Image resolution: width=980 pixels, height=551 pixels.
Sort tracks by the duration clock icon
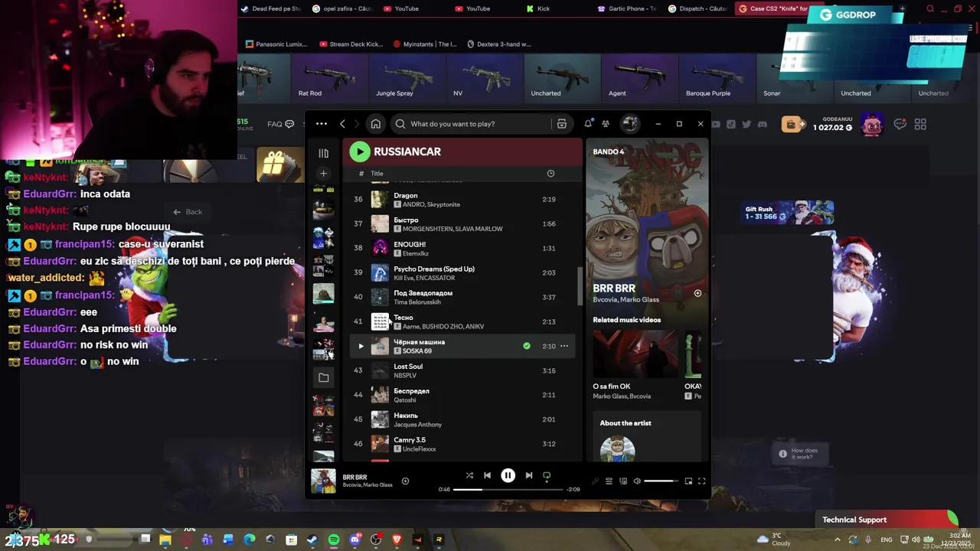coord(550,174)
